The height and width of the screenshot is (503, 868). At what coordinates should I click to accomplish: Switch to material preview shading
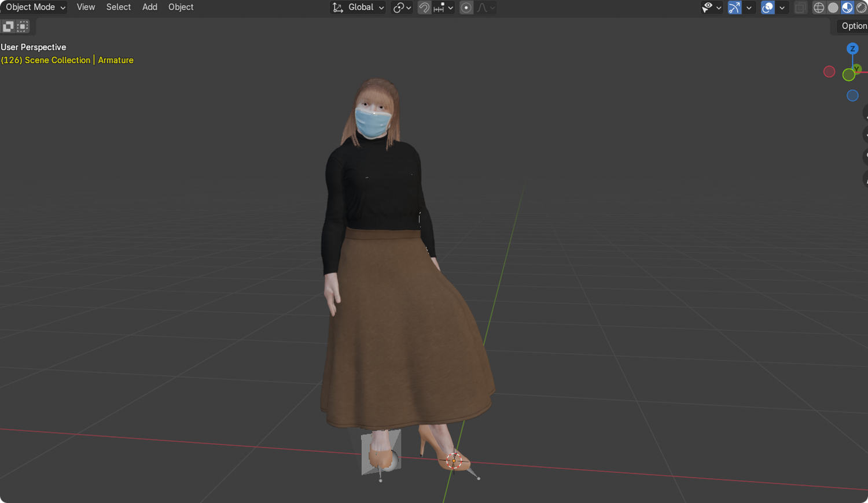click(x=847, y=8)
